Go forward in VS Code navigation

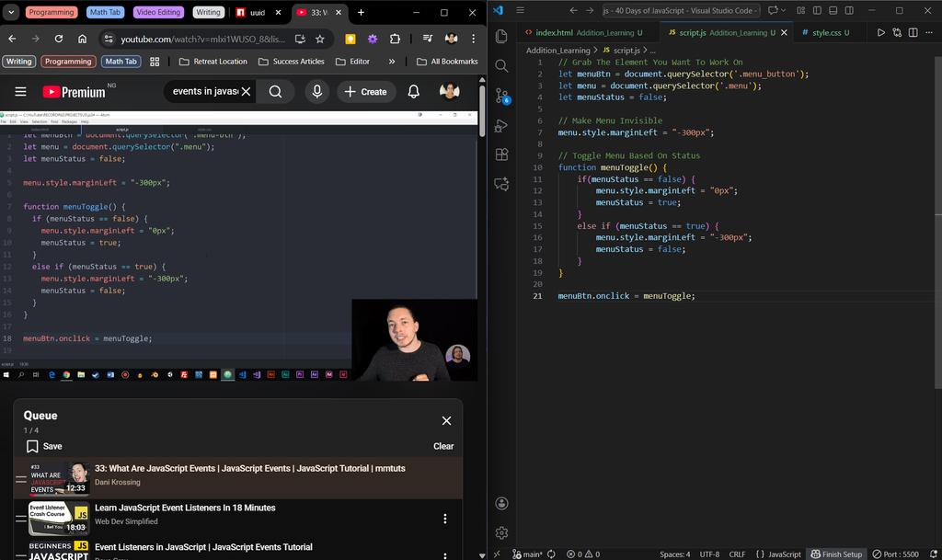point(590,11)
